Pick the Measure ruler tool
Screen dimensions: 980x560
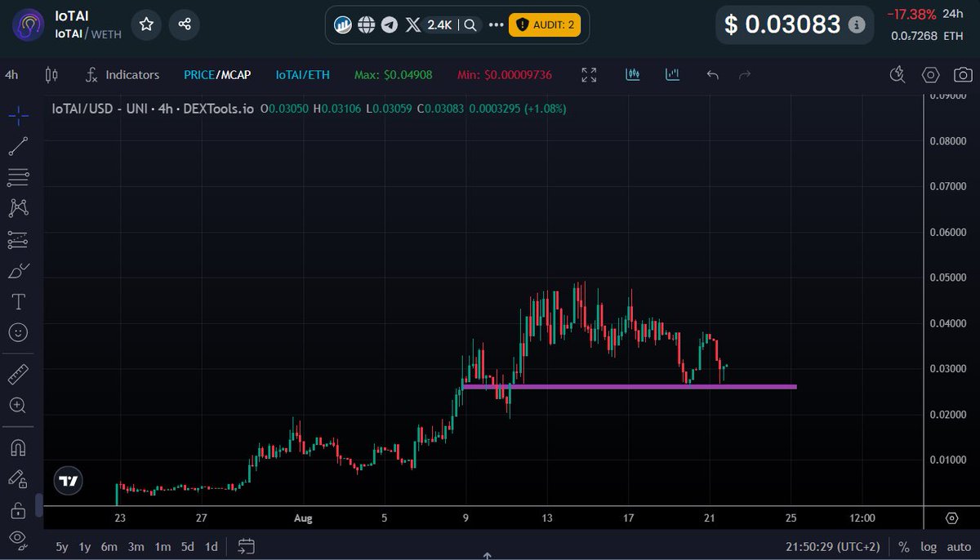pyautogui.click(x=18, y=374)
